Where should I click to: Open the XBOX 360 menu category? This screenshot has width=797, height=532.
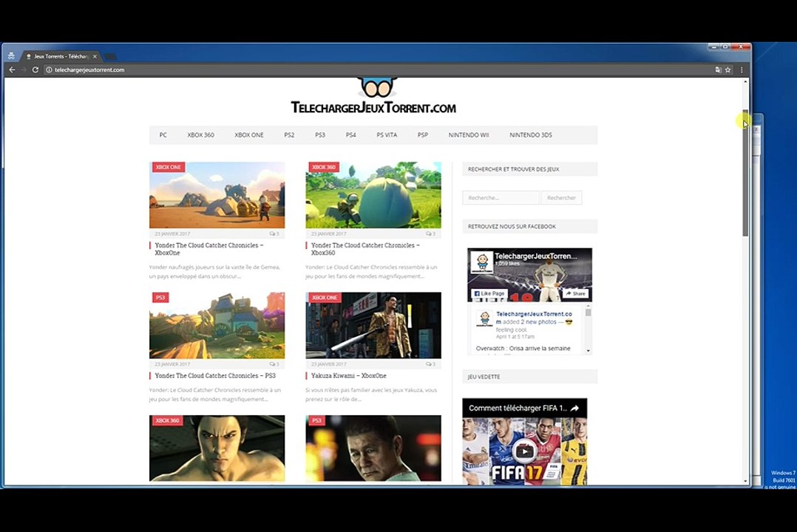pos(201,135)
